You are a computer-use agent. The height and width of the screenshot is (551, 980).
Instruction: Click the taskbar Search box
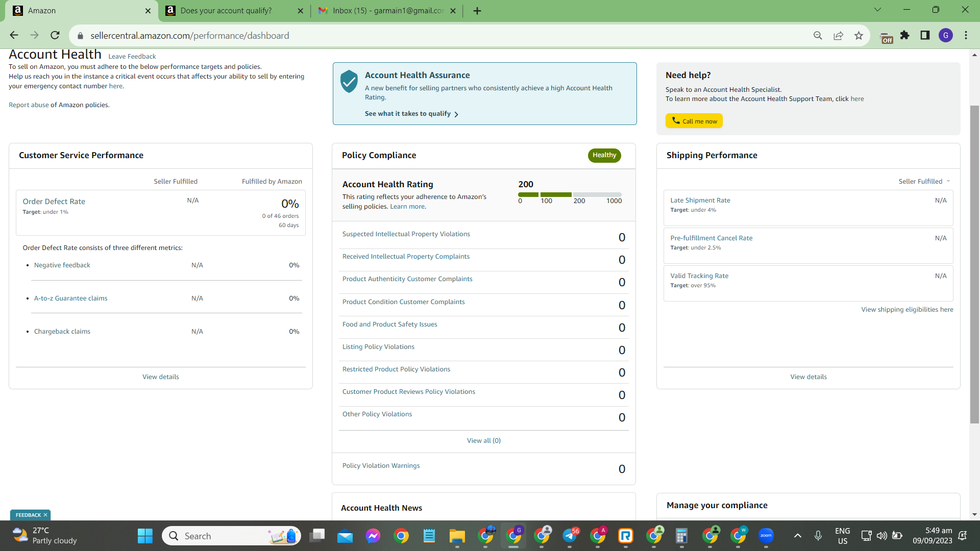pyautogui.click(x=231, y=536)
